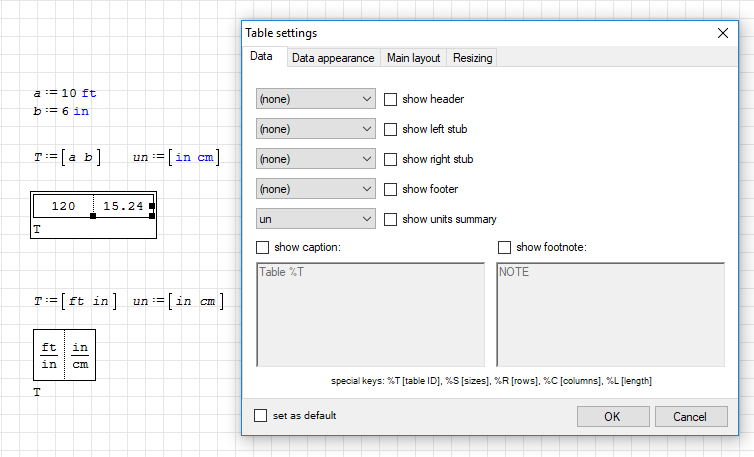
Task: Select the Resizing tab
Action: pos(472,58)
